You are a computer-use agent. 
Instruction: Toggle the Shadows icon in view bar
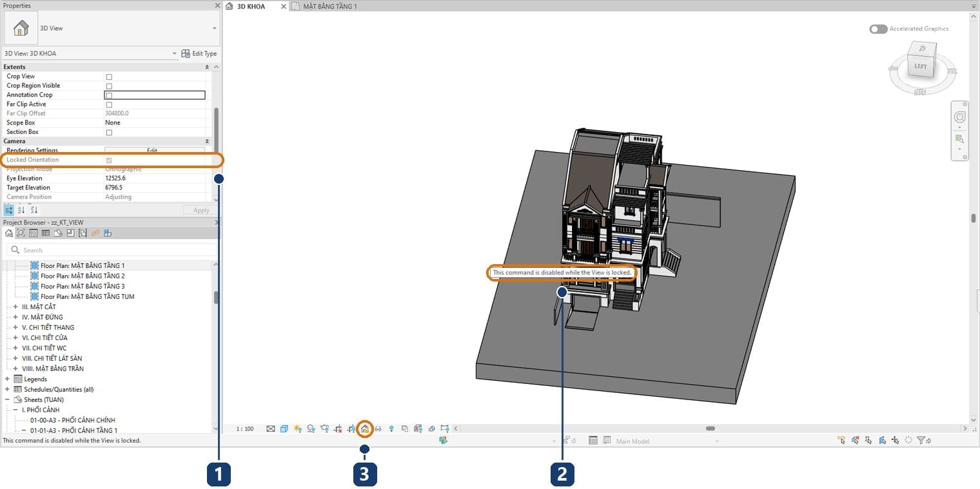(x=311, y=428)
